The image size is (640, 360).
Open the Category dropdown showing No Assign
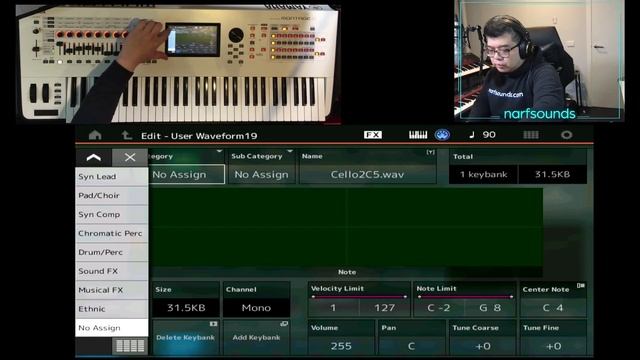tap(187, 174)
